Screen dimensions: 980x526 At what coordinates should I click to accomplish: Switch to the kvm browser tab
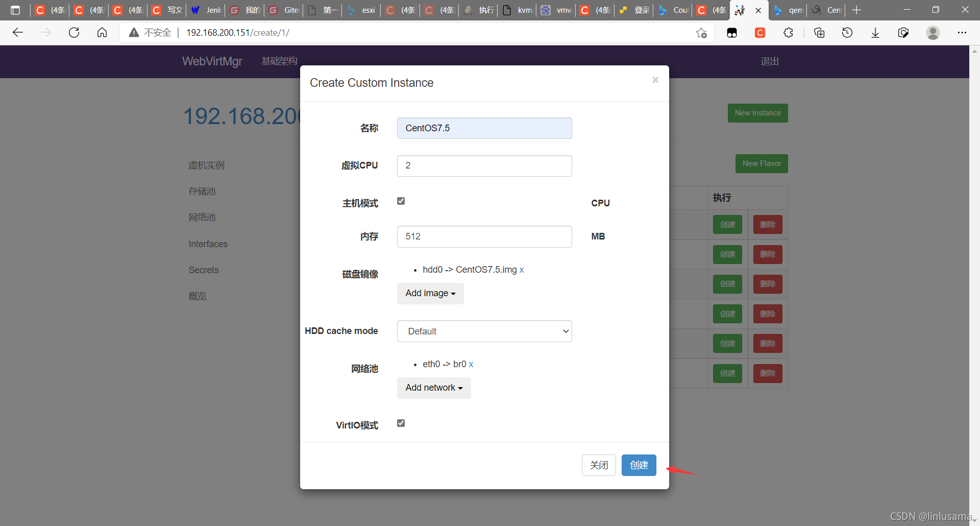click(x=517, y=10)
